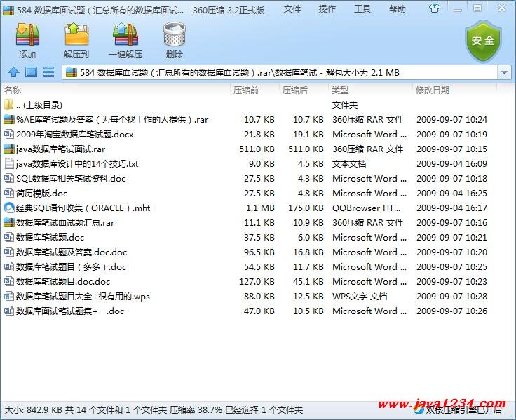Click the status bar size summary text
The image size is (516, 420).
tap(154, 409)
